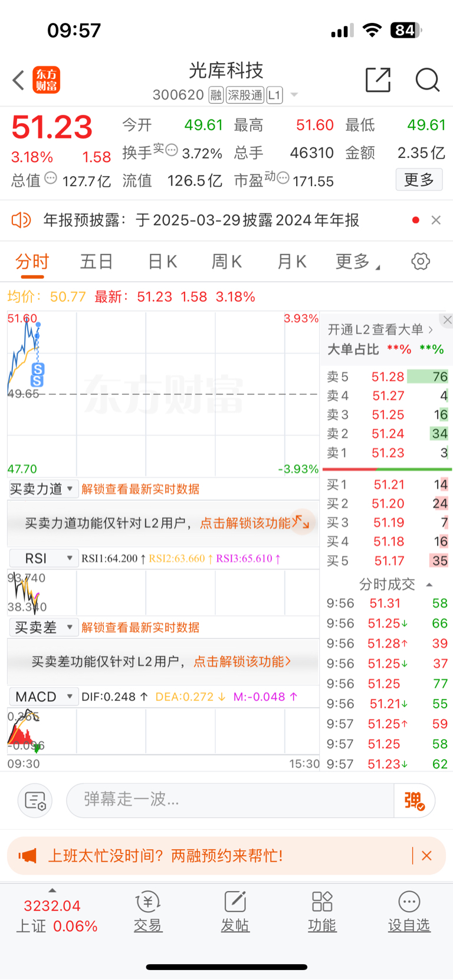Expand stock title dropdown arrow
Image resolution: width=453 pixels, height=980 pixels.
(x=294, y=95)
